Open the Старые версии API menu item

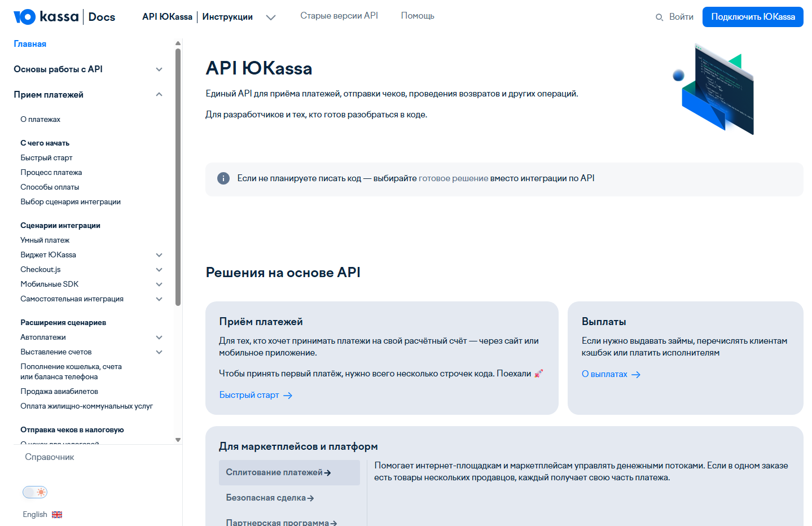(339, 16)
